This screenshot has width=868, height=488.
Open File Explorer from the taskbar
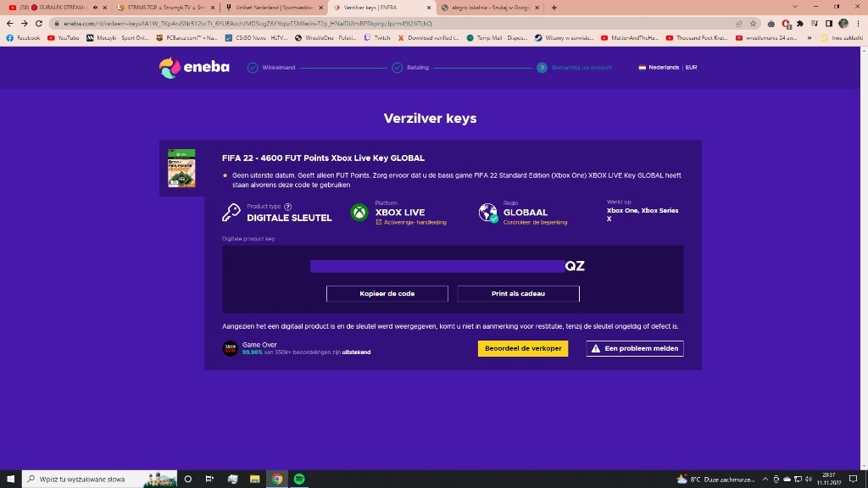[254, 480]
